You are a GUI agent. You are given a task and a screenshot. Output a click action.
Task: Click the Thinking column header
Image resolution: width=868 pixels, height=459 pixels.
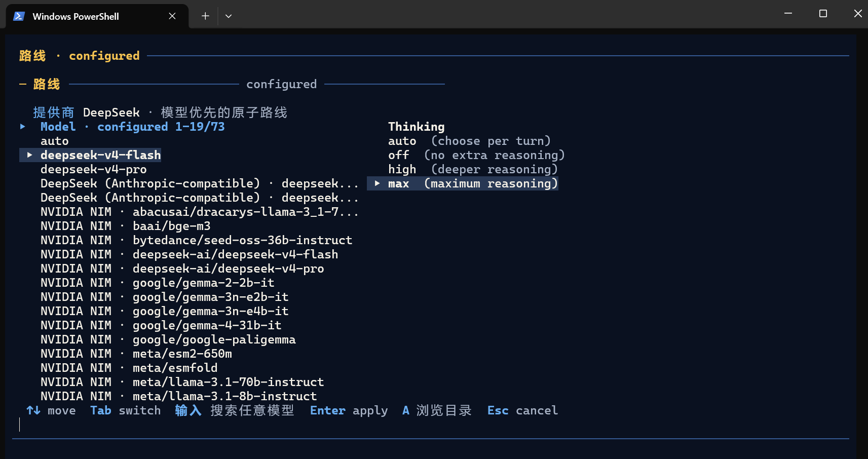(416, 127)
